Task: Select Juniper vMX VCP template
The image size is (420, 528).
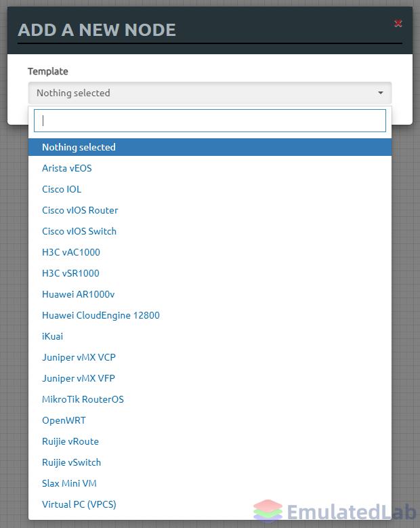Action: coord(210,357)
